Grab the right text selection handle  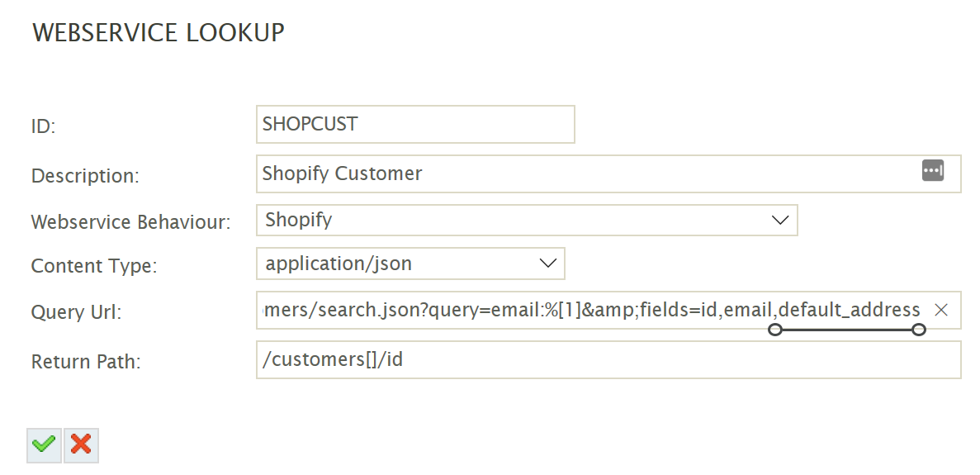918,330
